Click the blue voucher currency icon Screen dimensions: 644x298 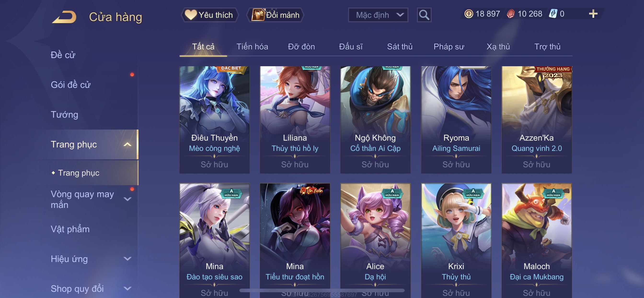[x=553, y=14]
